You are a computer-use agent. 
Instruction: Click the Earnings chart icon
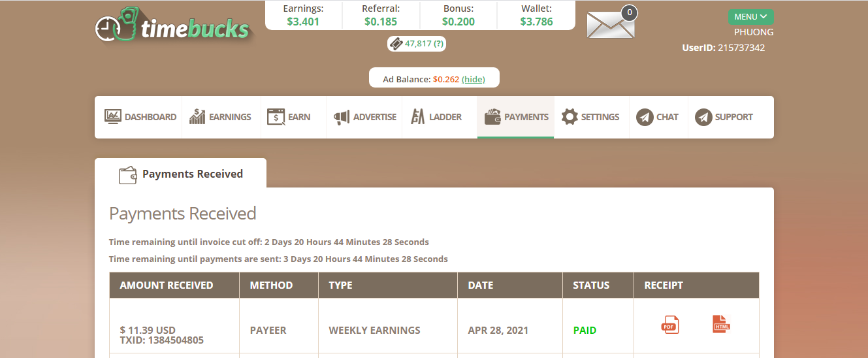(x=197, y=117)
